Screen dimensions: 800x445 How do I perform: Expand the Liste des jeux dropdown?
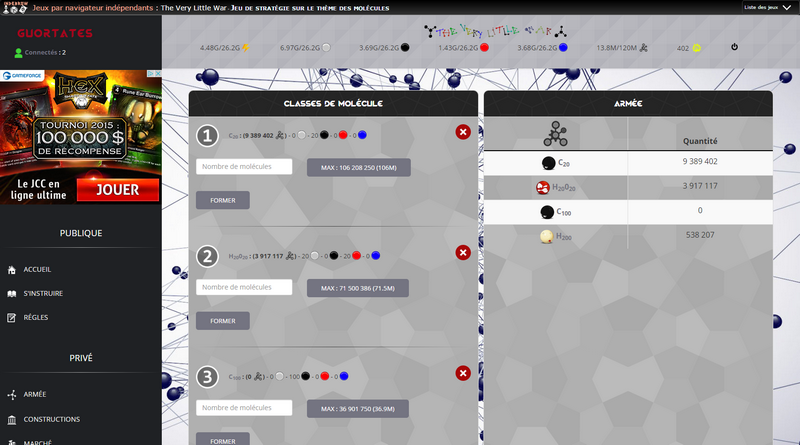[767, 7]
